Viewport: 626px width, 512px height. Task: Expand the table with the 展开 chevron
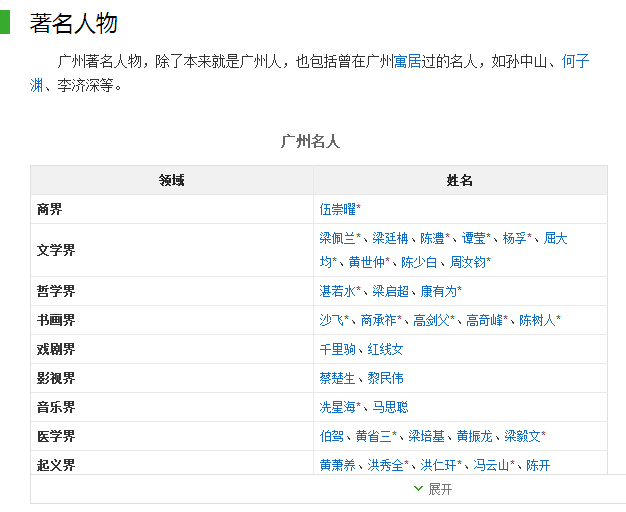click(434, 489)
